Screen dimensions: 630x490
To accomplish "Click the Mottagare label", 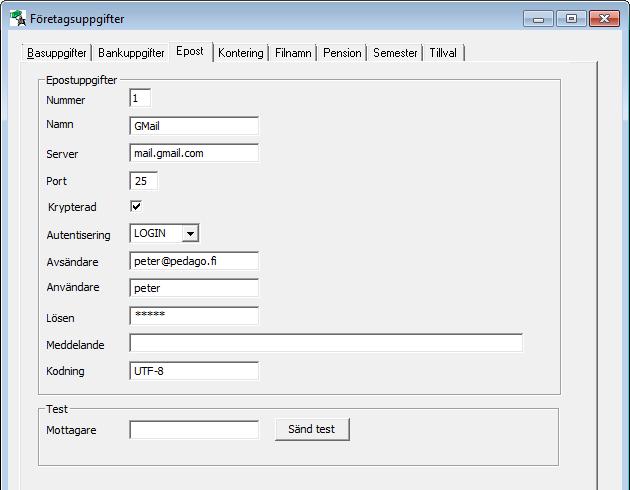I will click(x=71, y=430).
